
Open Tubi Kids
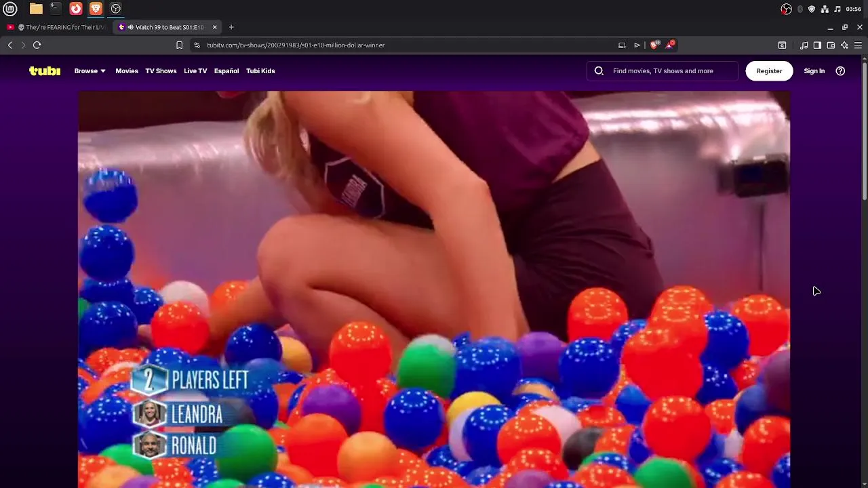[x=260, y=70]
